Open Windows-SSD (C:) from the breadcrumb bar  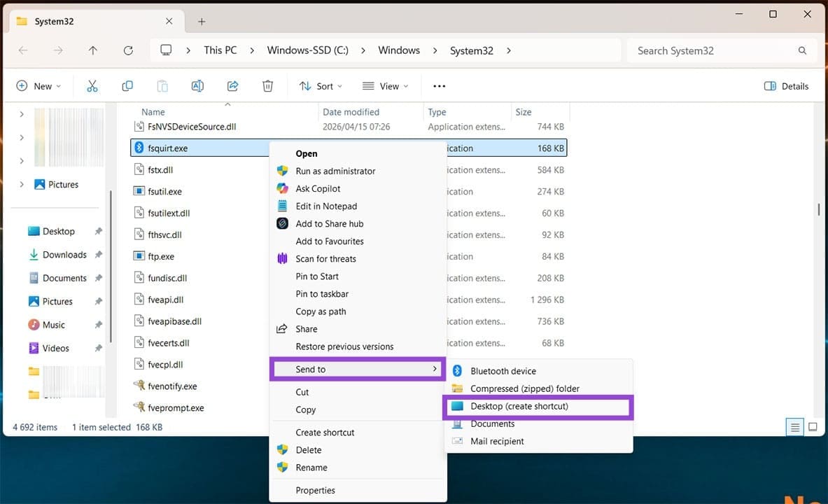(x=307, y=50)
